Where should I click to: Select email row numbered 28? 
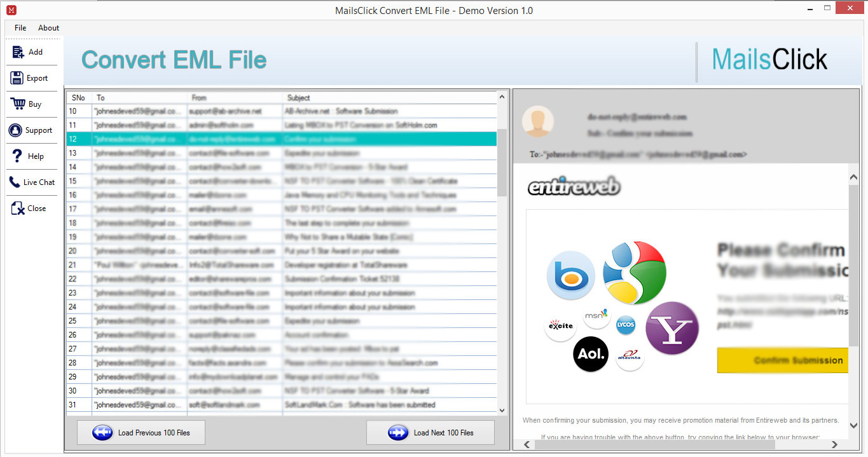click(282, 363)
